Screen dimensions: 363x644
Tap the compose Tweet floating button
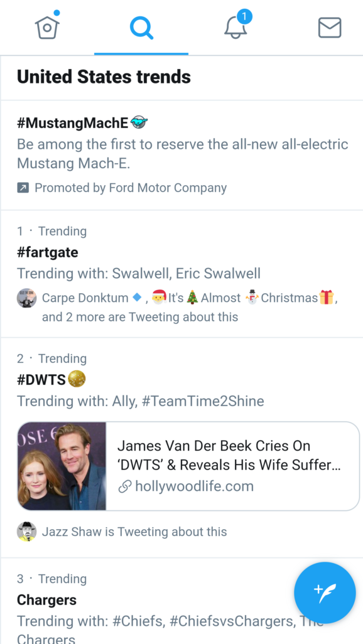(x=325, y=593)
